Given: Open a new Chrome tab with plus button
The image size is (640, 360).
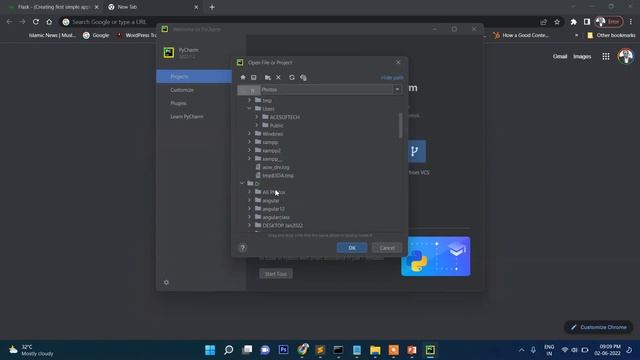Looking at the screenshot, I should (x=212, y=7).
